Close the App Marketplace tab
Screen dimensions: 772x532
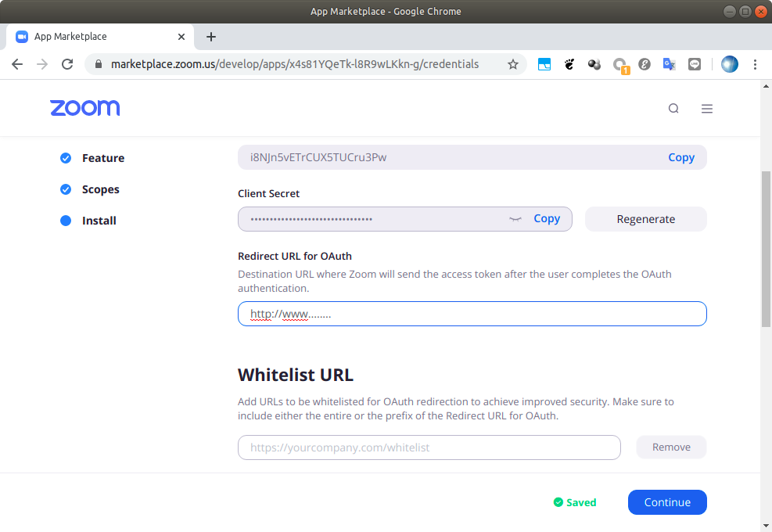(x=181, y=37)
